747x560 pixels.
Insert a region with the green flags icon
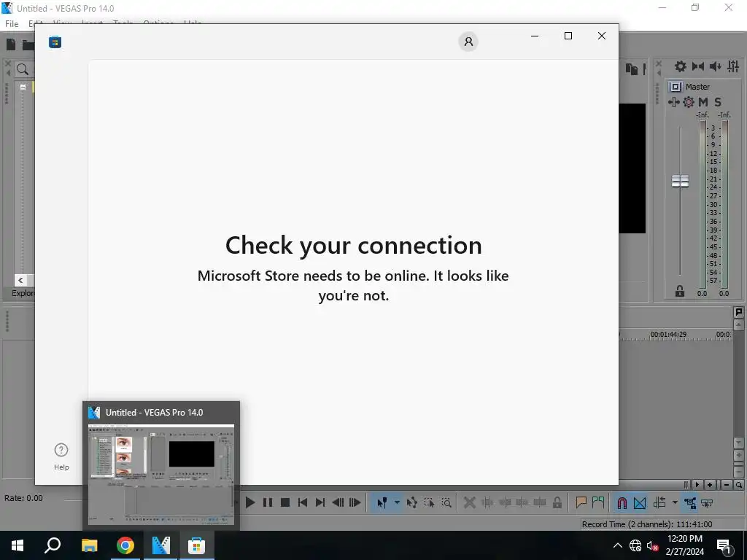598,503
